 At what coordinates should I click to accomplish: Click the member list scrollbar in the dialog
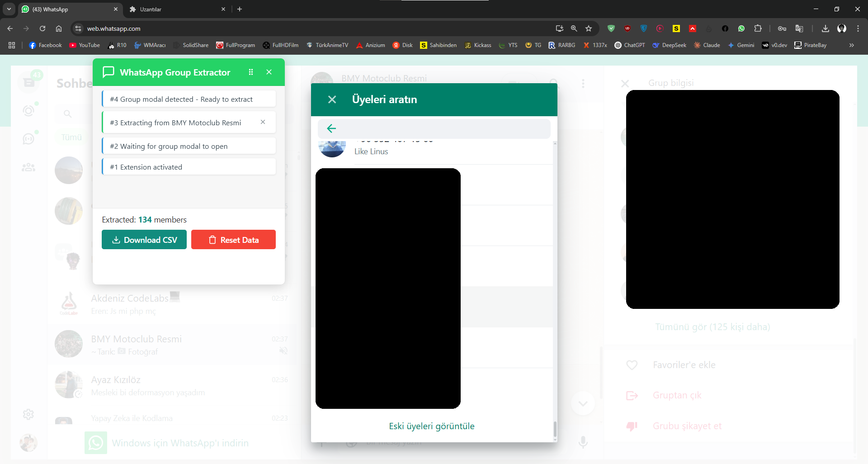555,428
